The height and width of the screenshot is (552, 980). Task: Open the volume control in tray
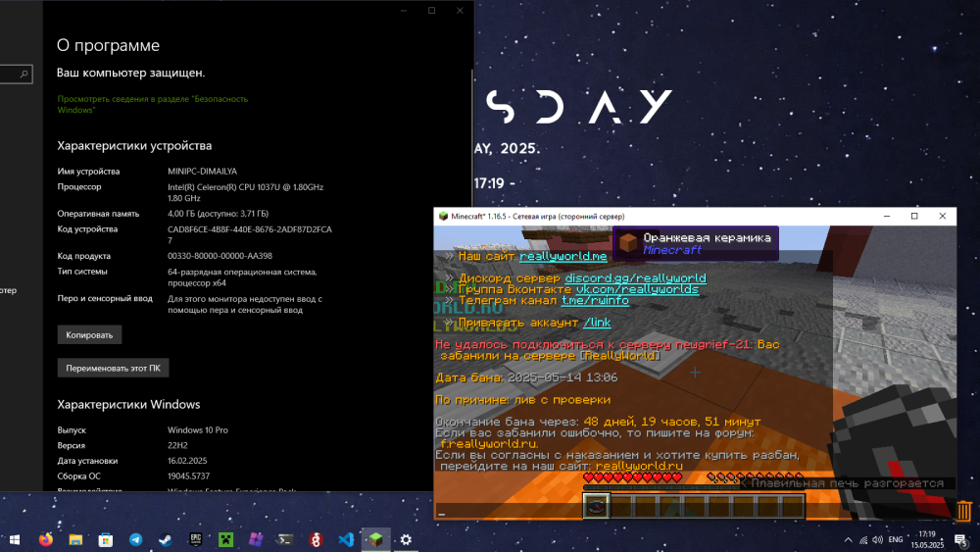877,539
